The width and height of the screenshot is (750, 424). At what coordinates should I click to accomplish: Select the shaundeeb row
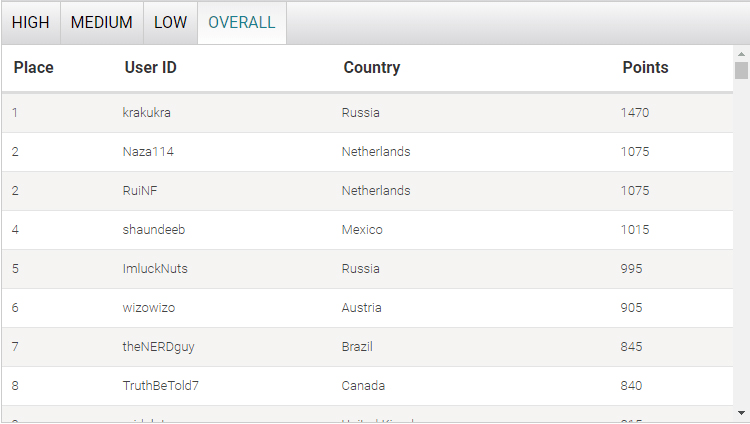point(367,230)
